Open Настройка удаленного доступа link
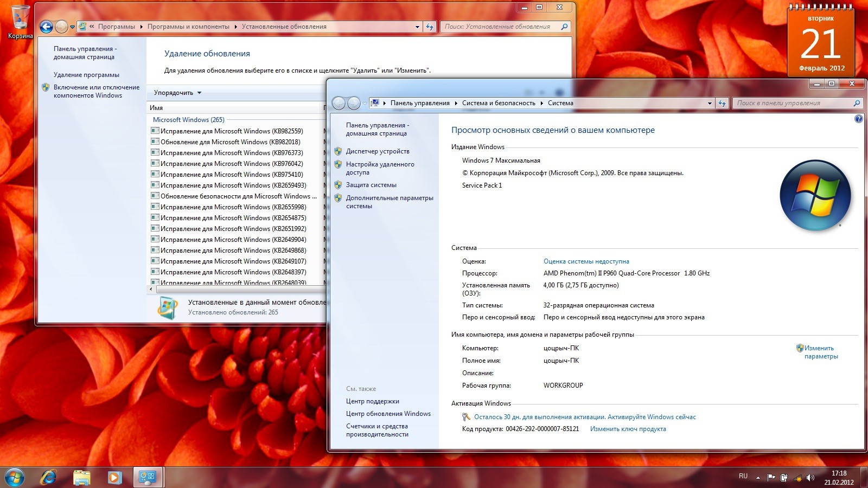This screenshot has height=488, width=868. click(380, 168)
